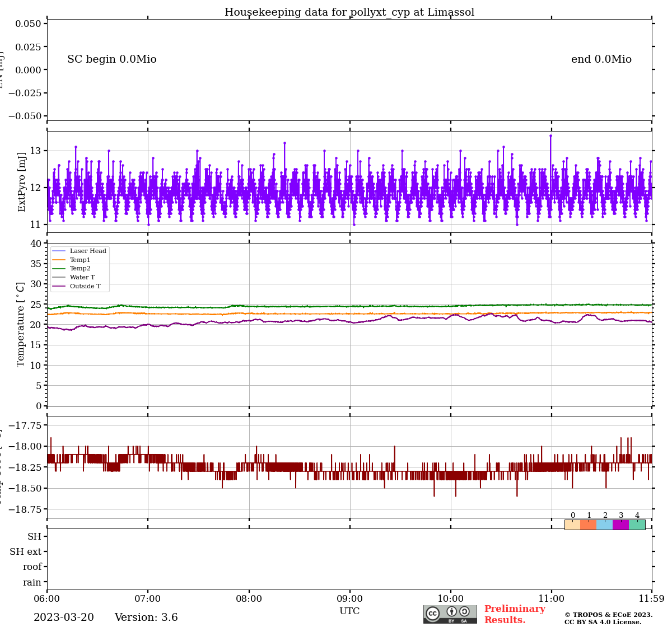Click the orange swatch labeled 1
Viewport: 672px width, 627px height.
(x=589, y=525)
